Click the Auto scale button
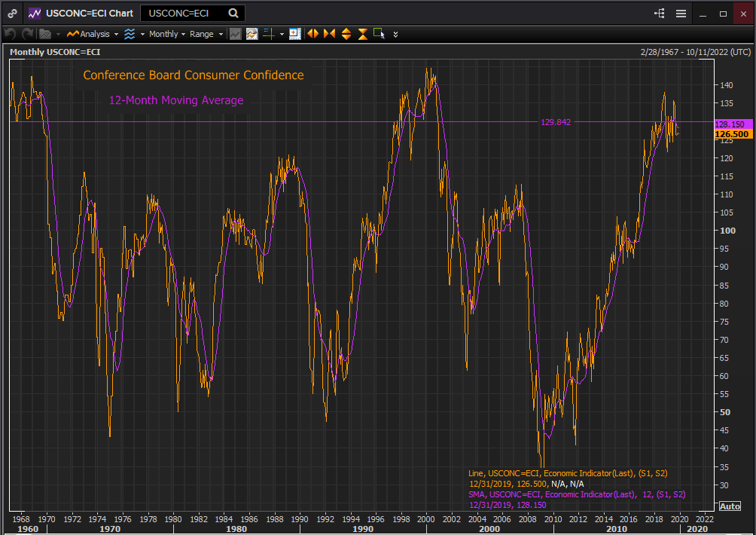Viewport: 756px width, 535px height. (x=729, y=506)
